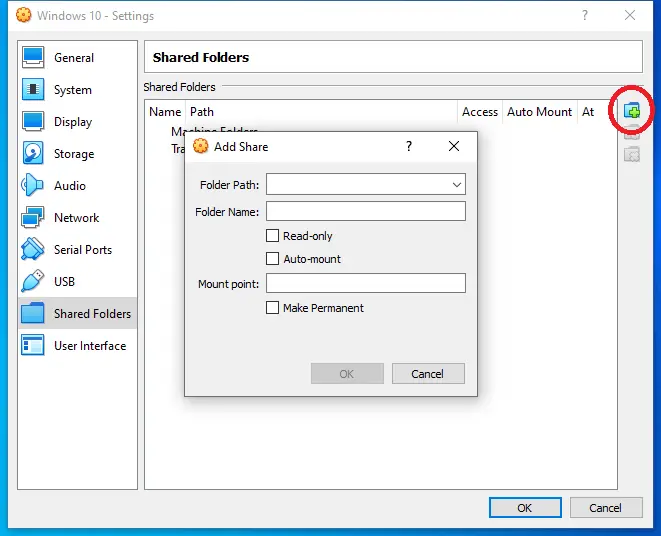The image size is (661, 536).
Task: Click Cancel in Add Share dialog
Action: pyautogui.click(x=428, y=374)
